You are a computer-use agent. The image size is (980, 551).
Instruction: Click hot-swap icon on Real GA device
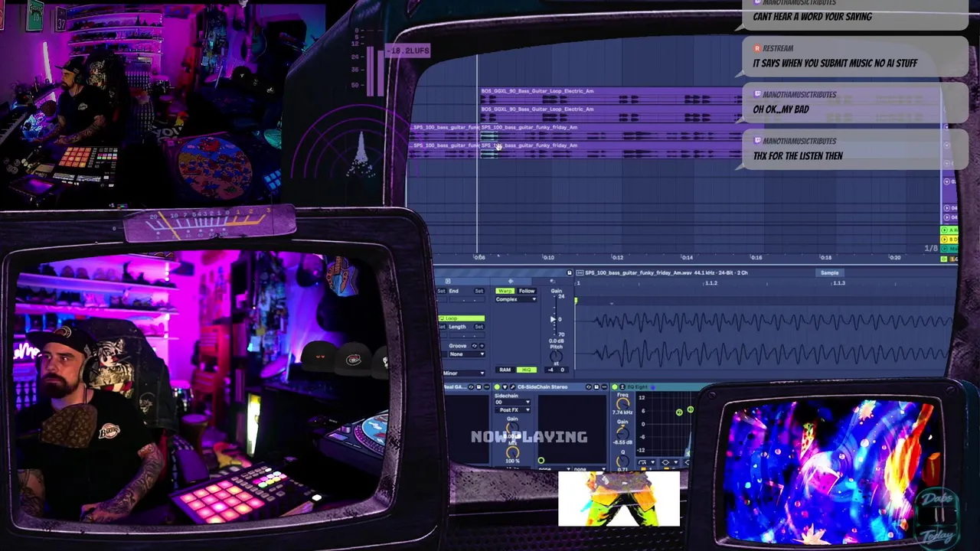point(471,387)
